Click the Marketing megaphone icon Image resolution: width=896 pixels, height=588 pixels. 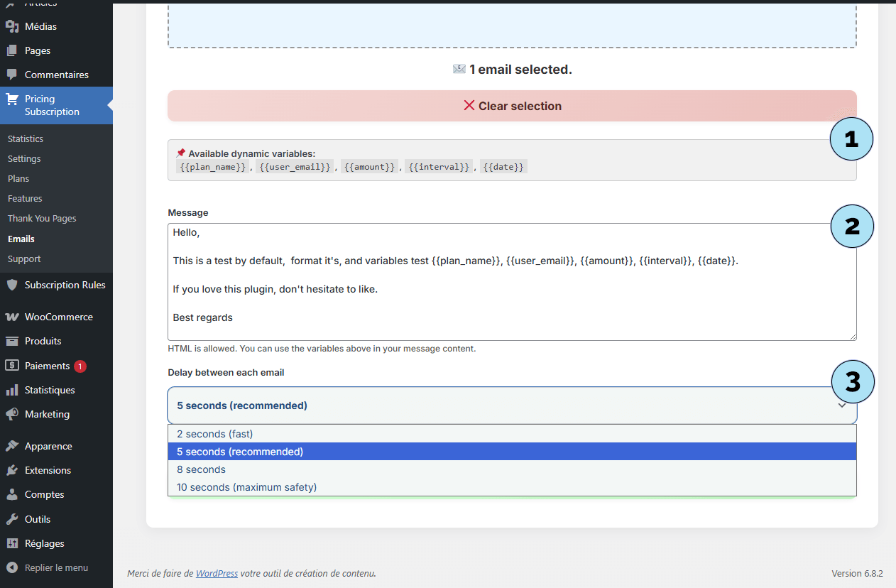pos(12,414)
